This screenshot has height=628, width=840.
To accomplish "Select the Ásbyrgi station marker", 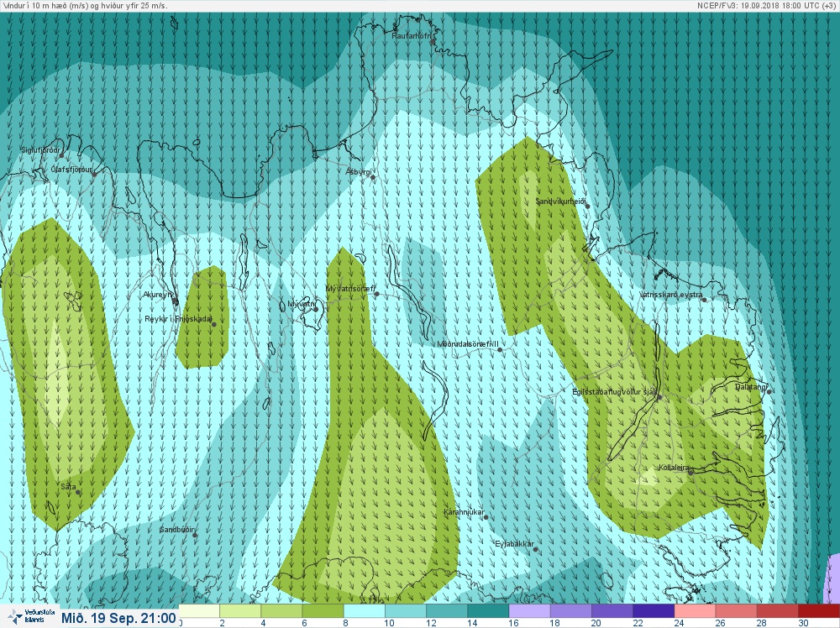I will pos(373,177).
